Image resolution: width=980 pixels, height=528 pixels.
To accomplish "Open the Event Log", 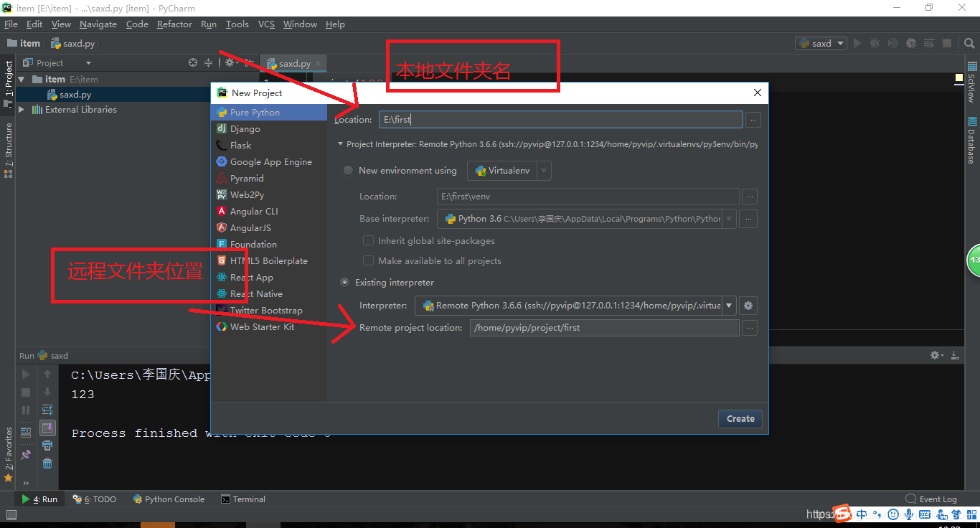I will [931, 499].
